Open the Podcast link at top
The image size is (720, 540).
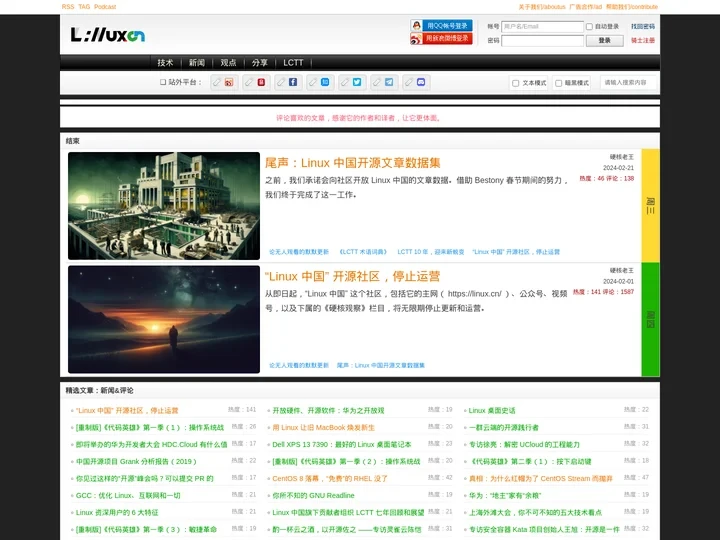(x=105, y=7)
